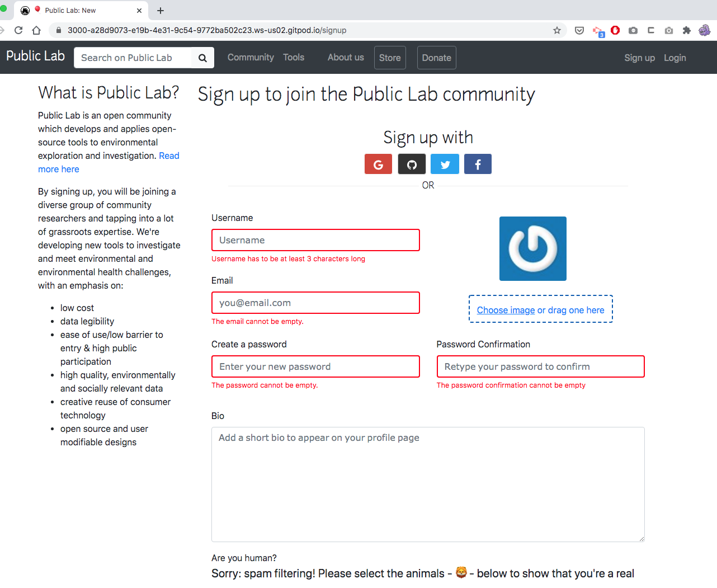Sign up with GitHub icon
Image resolution: width=717 pixels, height=588 pixels.
click(412, 164)
